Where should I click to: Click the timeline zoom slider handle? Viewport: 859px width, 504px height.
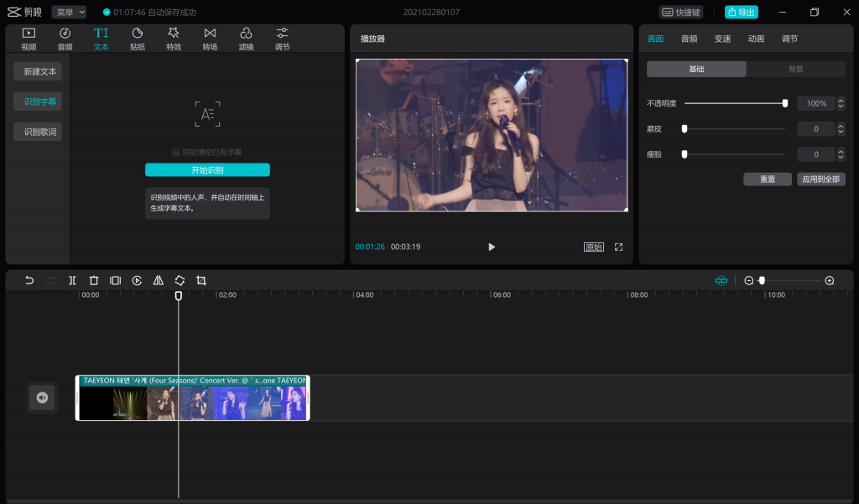[762, 280]
